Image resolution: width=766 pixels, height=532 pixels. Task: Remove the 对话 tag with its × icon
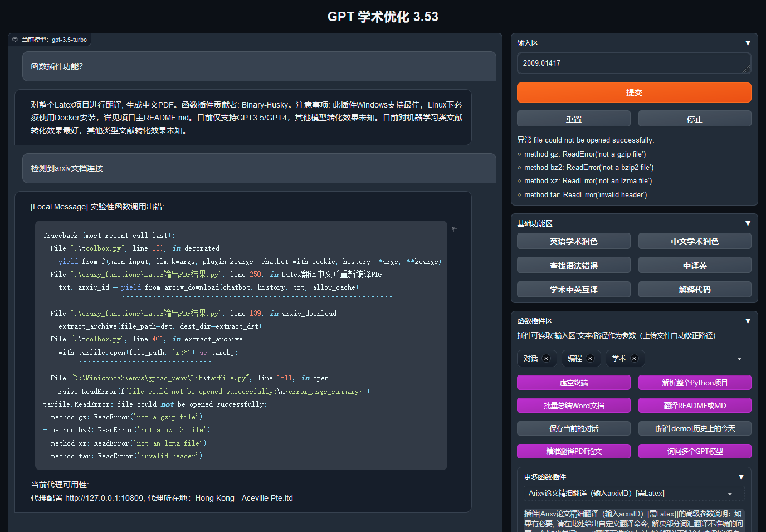[x=548, y=358]
